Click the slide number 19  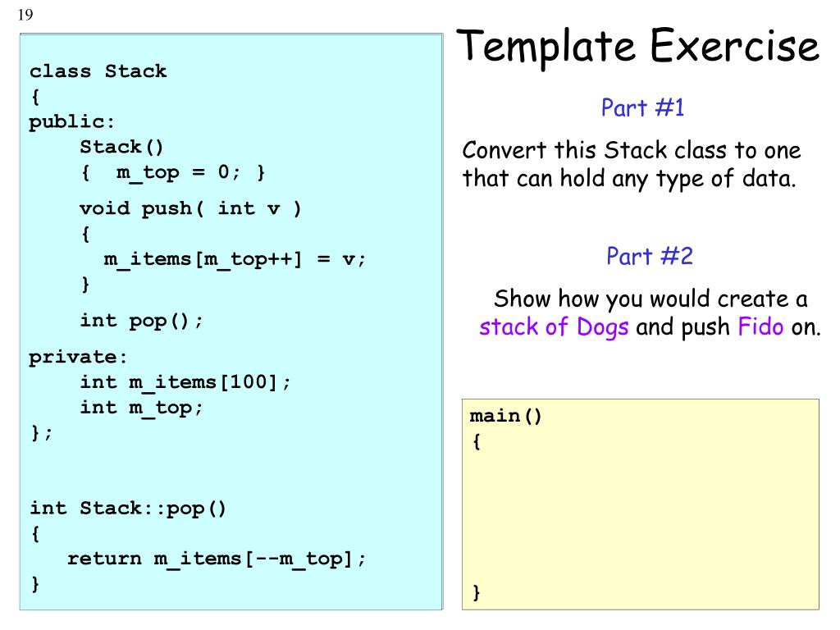tap(25, 15)
